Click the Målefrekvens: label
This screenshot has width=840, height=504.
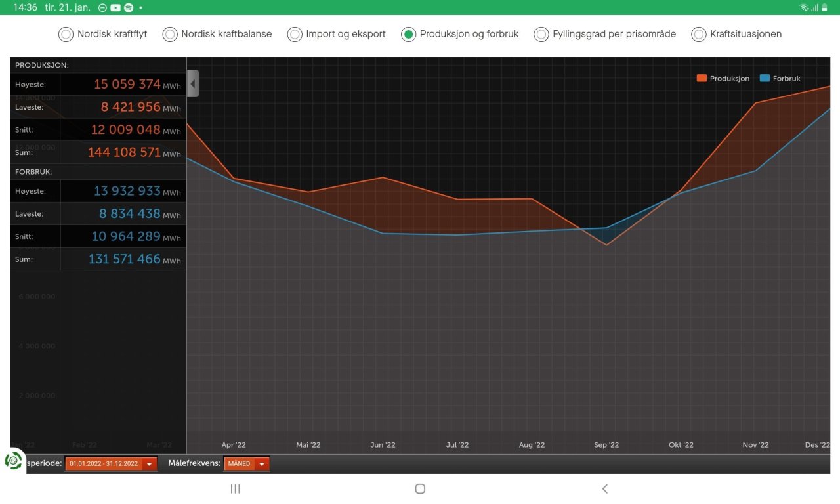pos(194,463)
